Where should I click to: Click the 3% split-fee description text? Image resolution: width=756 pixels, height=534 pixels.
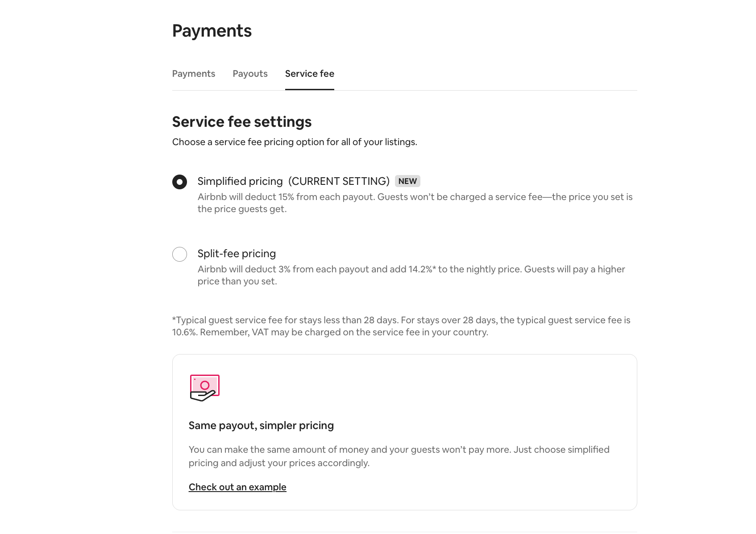click(x=411, y=275)
